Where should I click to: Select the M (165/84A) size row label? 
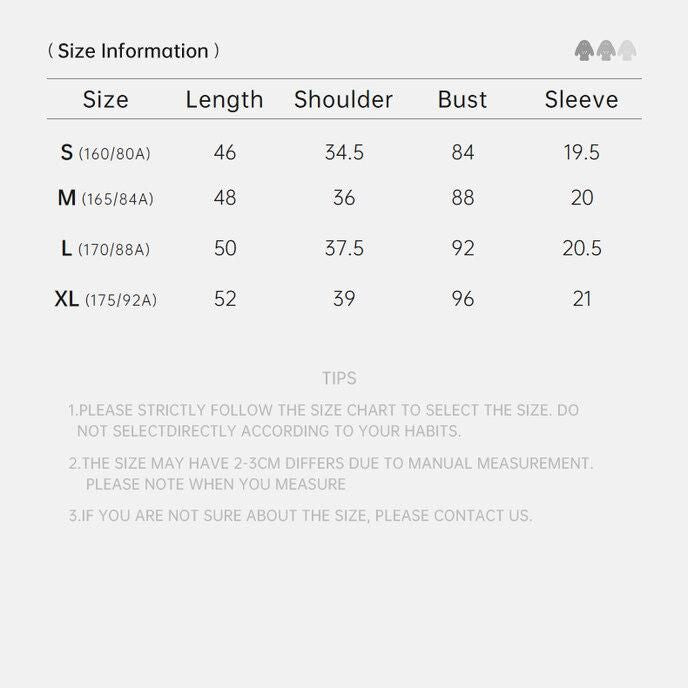pyautogui.click(x=105, y=198)
